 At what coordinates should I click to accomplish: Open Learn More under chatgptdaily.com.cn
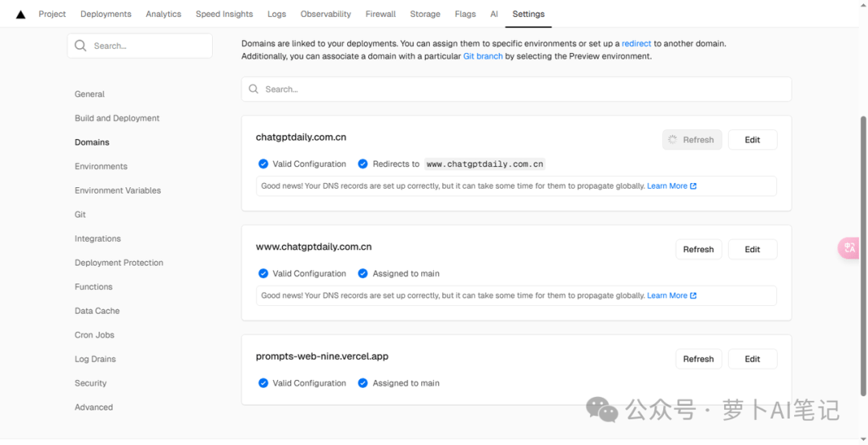671,186
